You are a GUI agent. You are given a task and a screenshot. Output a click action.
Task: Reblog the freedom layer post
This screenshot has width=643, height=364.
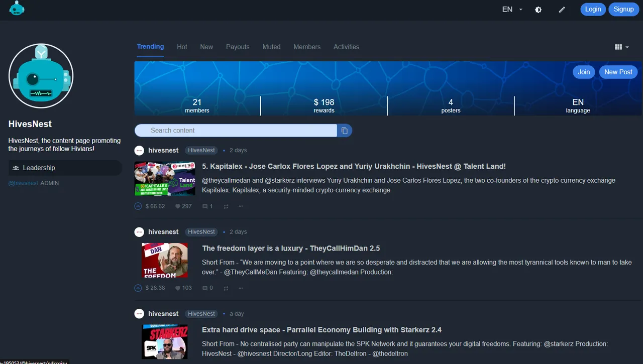point(226,288)
